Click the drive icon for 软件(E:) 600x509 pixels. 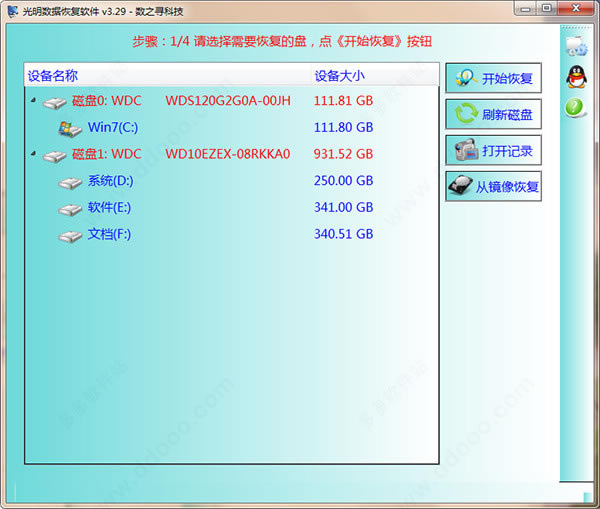click(70, 209)
